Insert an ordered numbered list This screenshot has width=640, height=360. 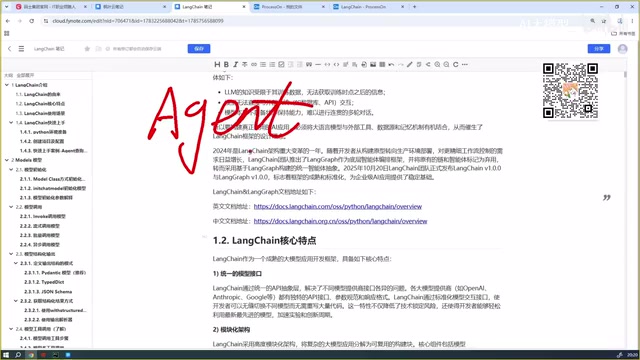pyautogui.click(x=272, y=64)
